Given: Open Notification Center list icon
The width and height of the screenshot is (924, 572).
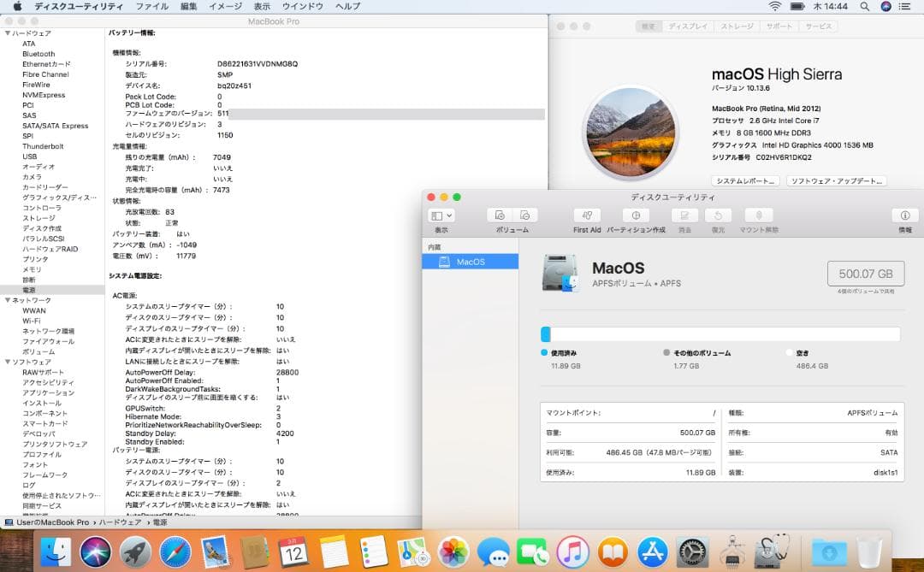Looking at the screenshot, I should [x=904, y=7].
